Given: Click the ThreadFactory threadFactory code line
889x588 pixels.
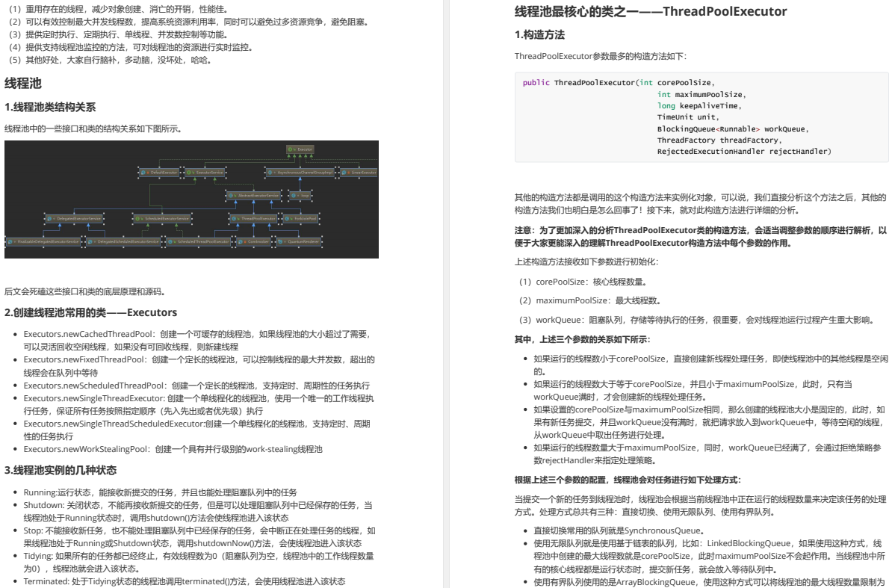Looking at the screenshot, I should pos(719,140).
